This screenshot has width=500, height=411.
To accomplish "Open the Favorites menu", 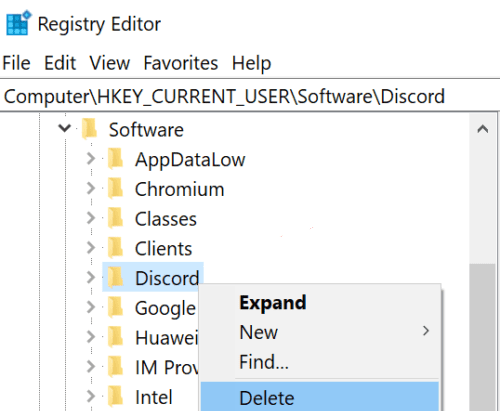I will (181, 63).
